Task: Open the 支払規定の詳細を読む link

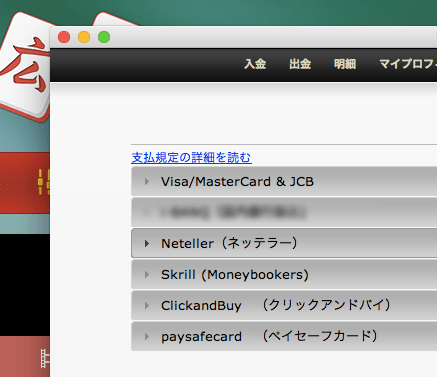Action: tap(191, 158)
